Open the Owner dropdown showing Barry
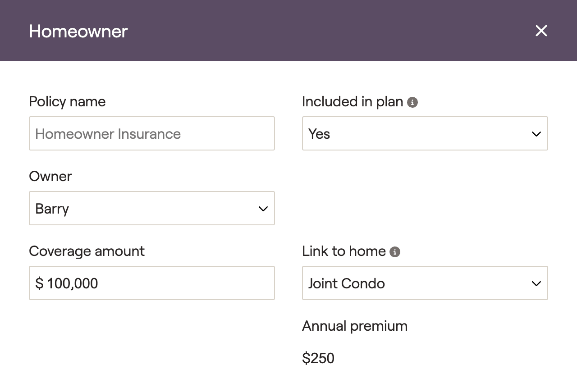577x392 pixels. (x=152, y=208)
